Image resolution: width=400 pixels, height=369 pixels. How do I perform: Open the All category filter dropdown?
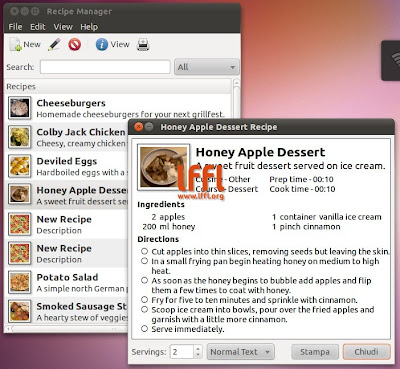207,67
